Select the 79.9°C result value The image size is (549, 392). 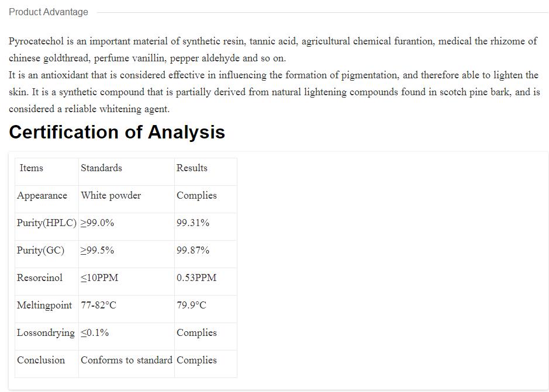click(x=191, y=306)
